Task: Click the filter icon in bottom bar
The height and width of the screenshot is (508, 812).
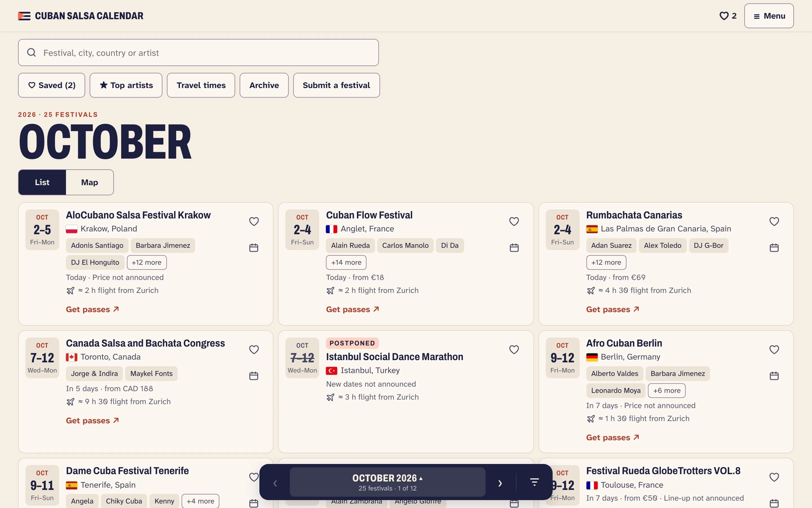Action: pyautogui.click(x=534, y=482)
